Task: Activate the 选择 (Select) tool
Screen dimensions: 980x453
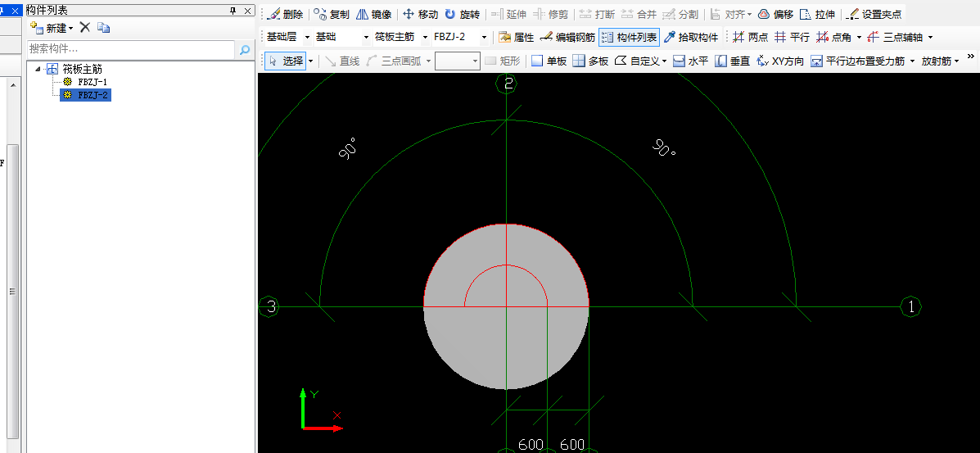Action: 285,61
